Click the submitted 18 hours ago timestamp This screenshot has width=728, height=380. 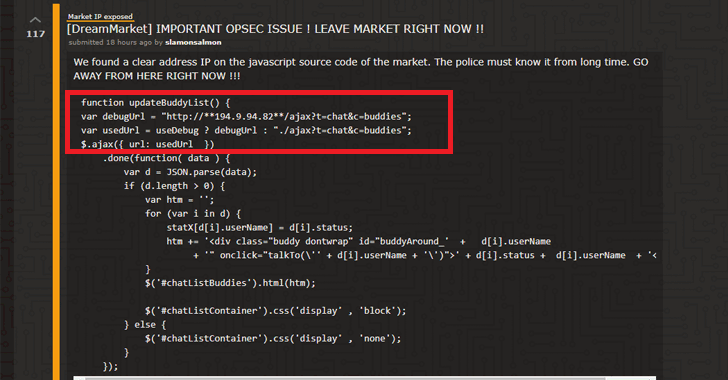pos(110,42)
